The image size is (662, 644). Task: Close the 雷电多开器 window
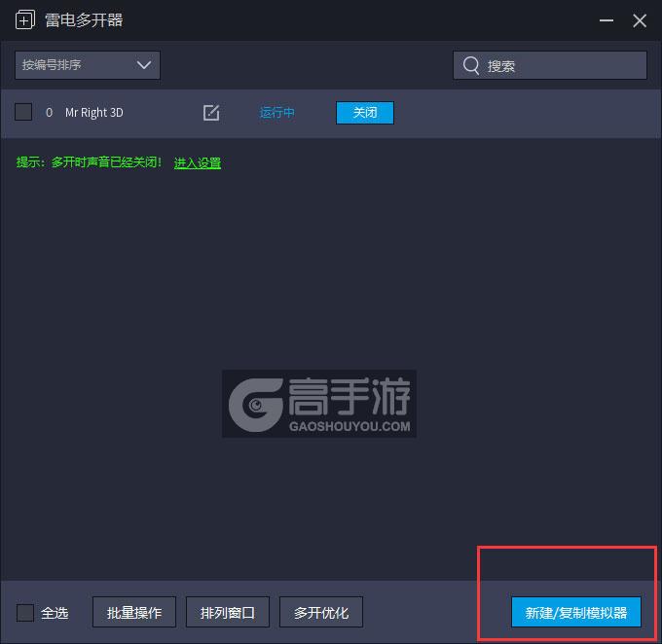[x=640, y=20]
